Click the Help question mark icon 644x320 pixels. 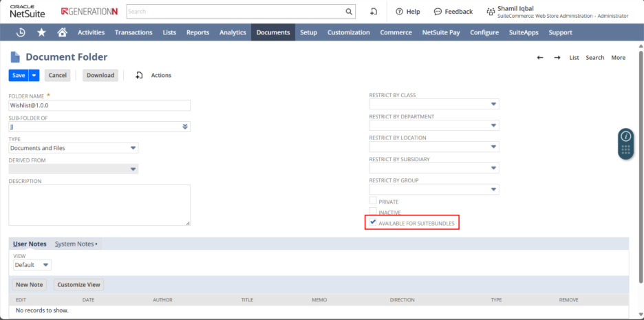point(399,12)
